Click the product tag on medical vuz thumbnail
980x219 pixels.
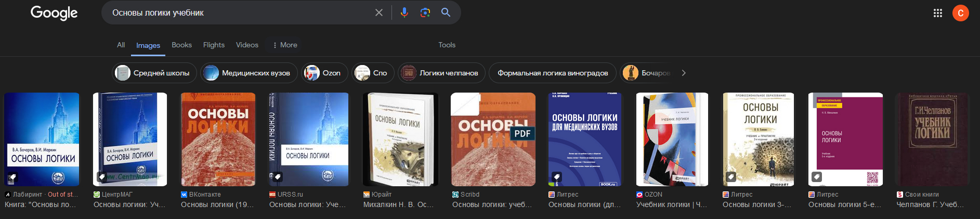[x=557, y=177]
